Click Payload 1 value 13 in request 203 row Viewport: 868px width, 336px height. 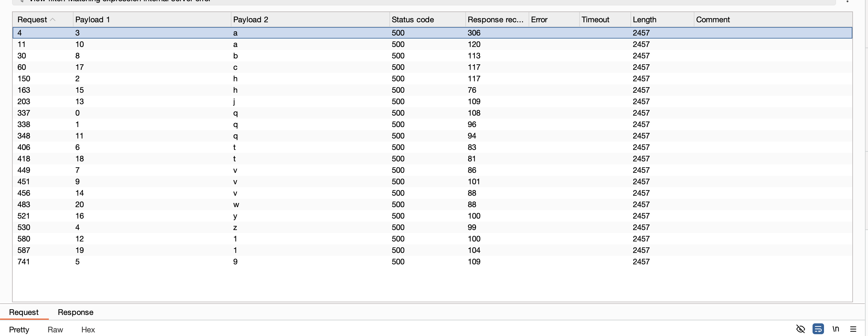point(80,101)
